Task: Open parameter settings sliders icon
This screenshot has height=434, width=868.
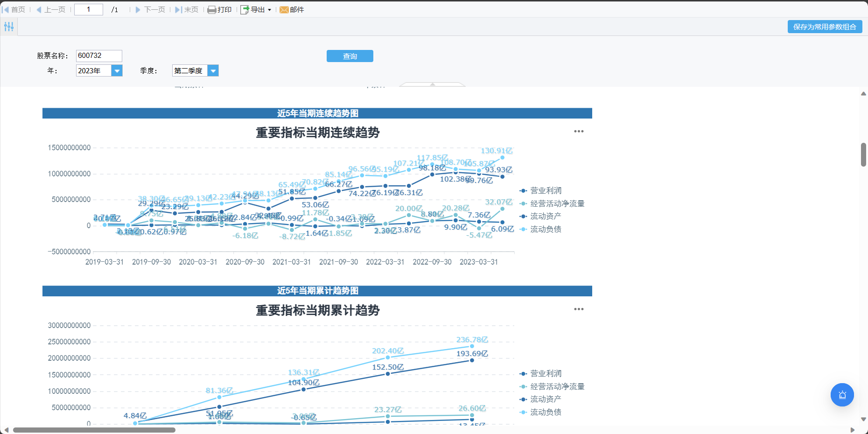Action: [x=9, y=27]
